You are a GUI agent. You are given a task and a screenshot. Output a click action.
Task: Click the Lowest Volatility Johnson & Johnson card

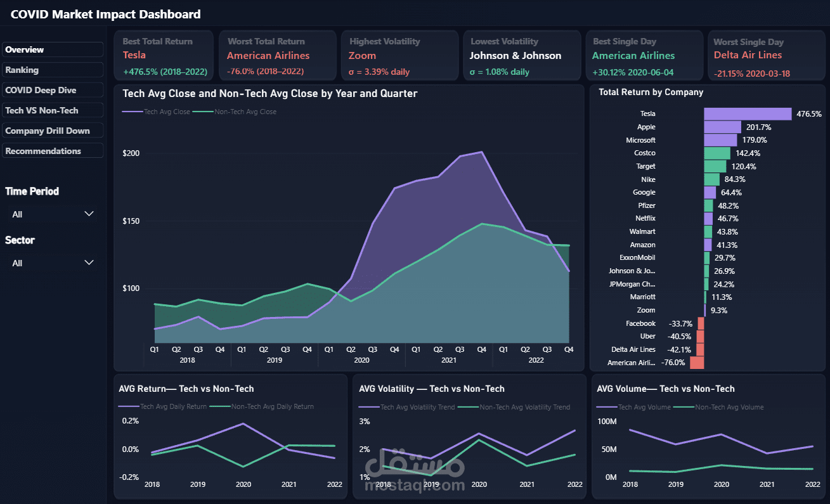522,56
